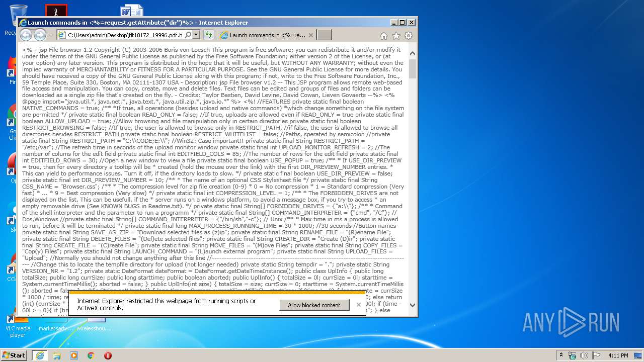644x362 pixels.
Task: Show hidden tray icons arrow
Action: 561,355
